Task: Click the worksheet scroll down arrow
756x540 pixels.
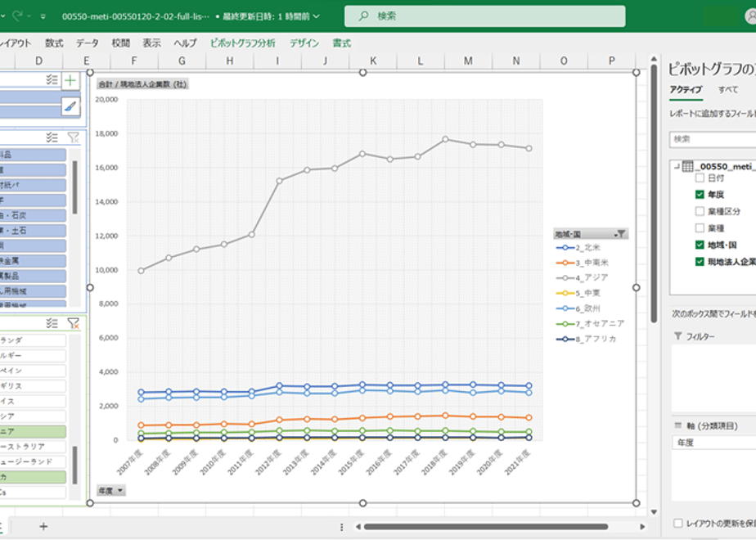Action: pyautogui.click(x=654, y=512)
